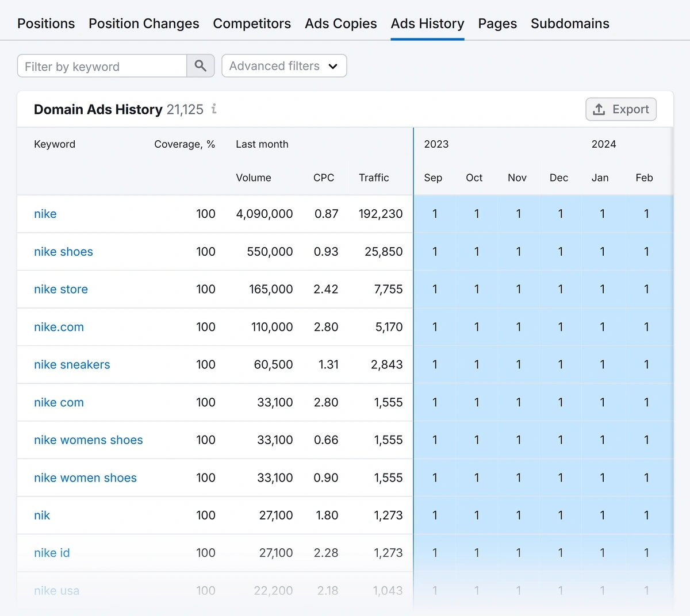The image size is (690, 616).
Task: View the Subdomains tab
Action: [x=570, y=24]
